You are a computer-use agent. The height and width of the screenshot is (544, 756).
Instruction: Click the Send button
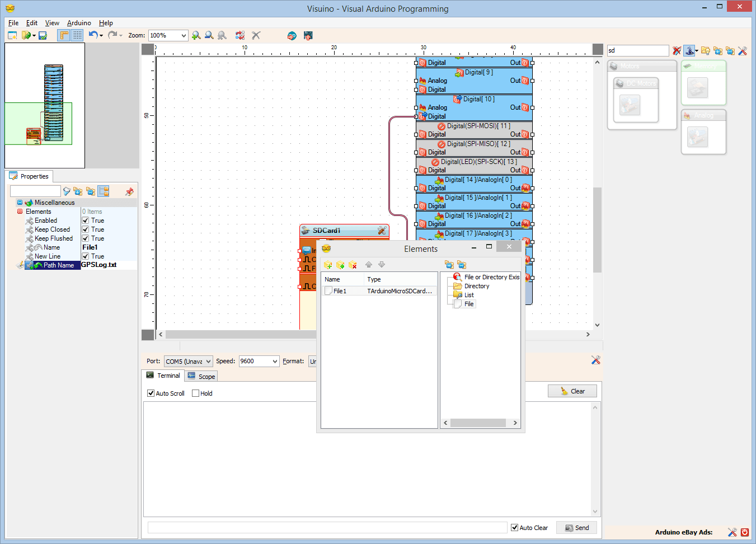pos(576,527)
